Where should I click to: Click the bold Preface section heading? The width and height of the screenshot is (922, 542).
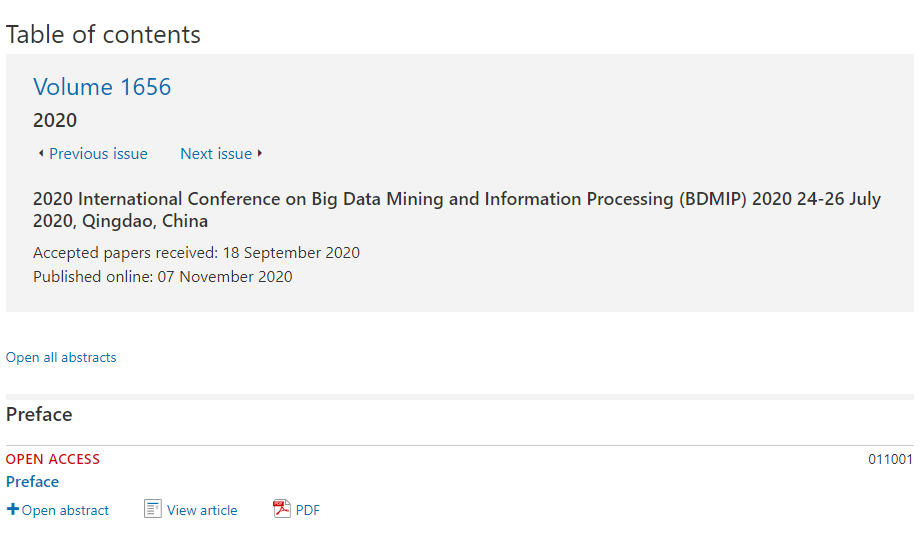click(39, 414)
